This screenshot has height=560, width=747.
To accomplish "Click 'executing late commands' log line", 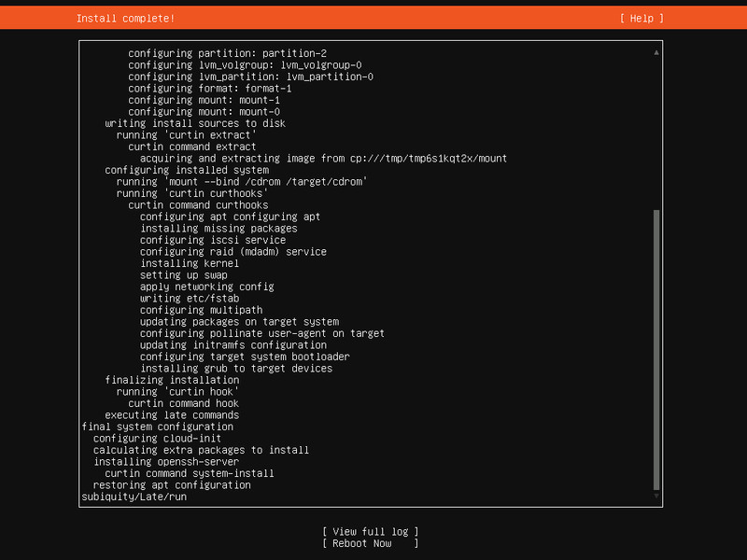I will pos(172,414).
